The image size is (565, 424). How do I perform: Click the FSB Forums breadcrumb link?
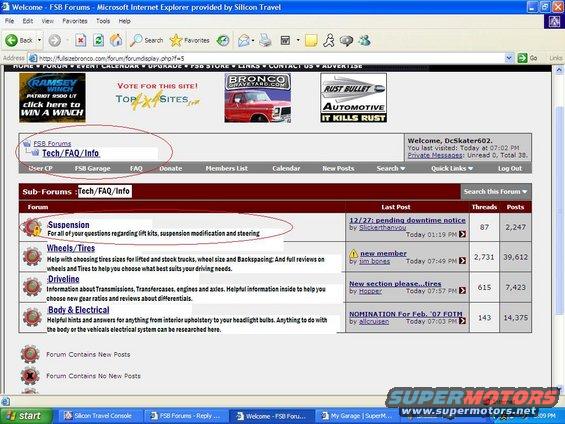coord(52,143)
